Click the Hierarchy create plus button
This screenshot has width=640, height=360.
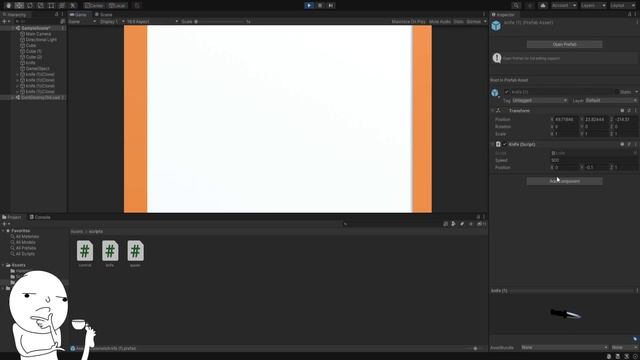coord(5,21)
